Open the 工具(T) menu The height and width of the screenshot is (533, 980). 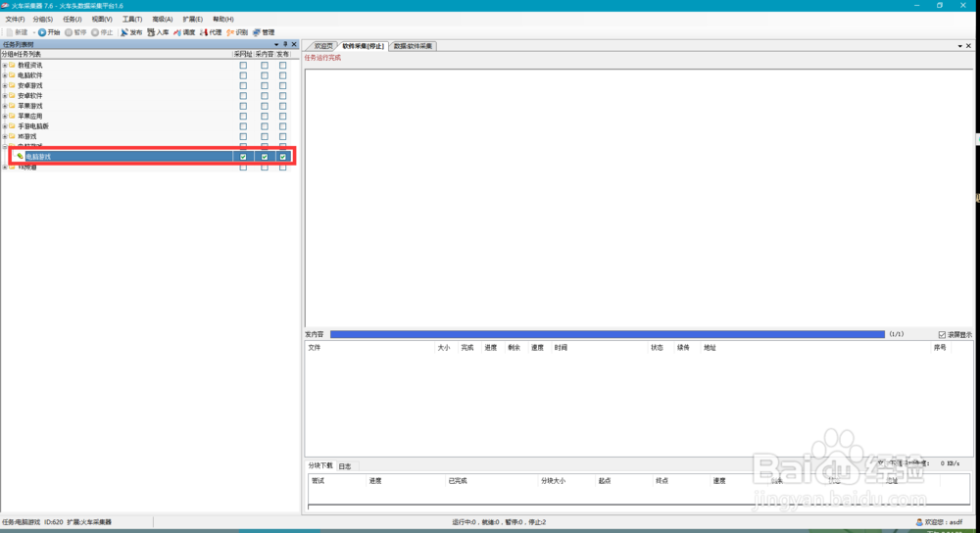pos(132,20)
